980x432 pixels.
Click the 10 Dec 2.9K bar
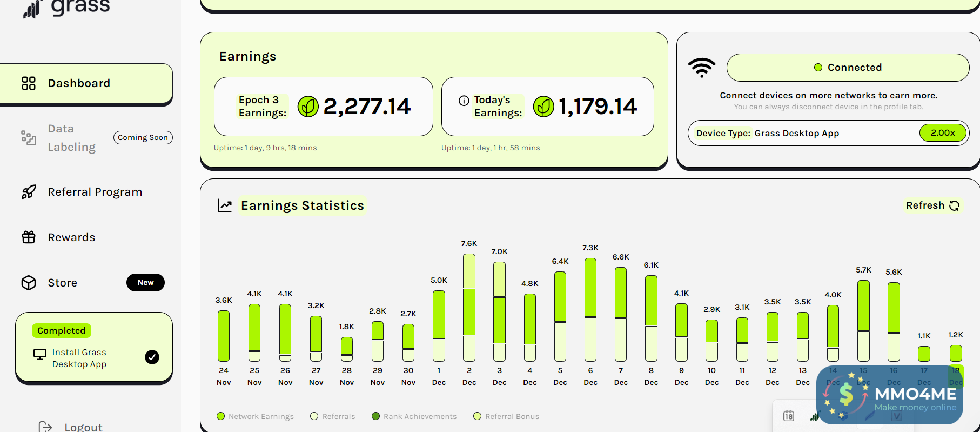(711, 341)
